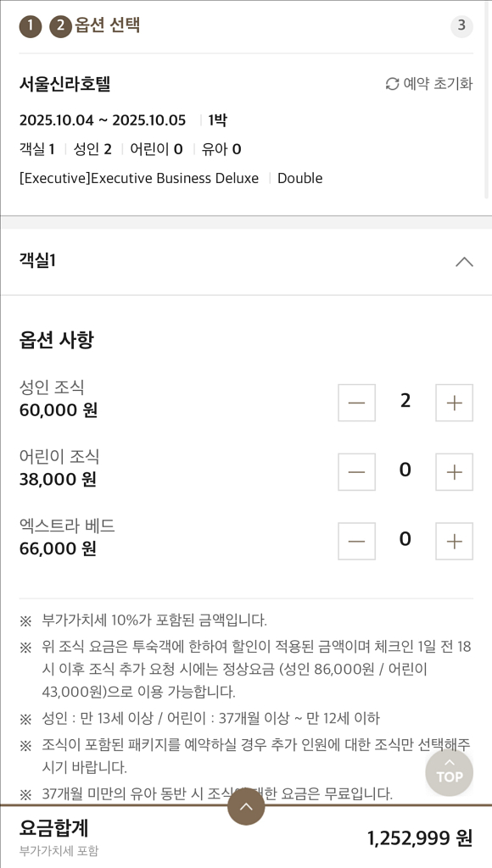Select step 1 circle indicator

(31, 26)
